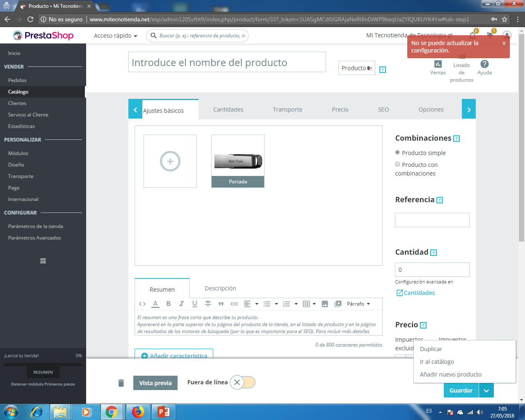Open Firefox from the taskbar
Screen dimensions: 525x420
click(x=138, y=412)
